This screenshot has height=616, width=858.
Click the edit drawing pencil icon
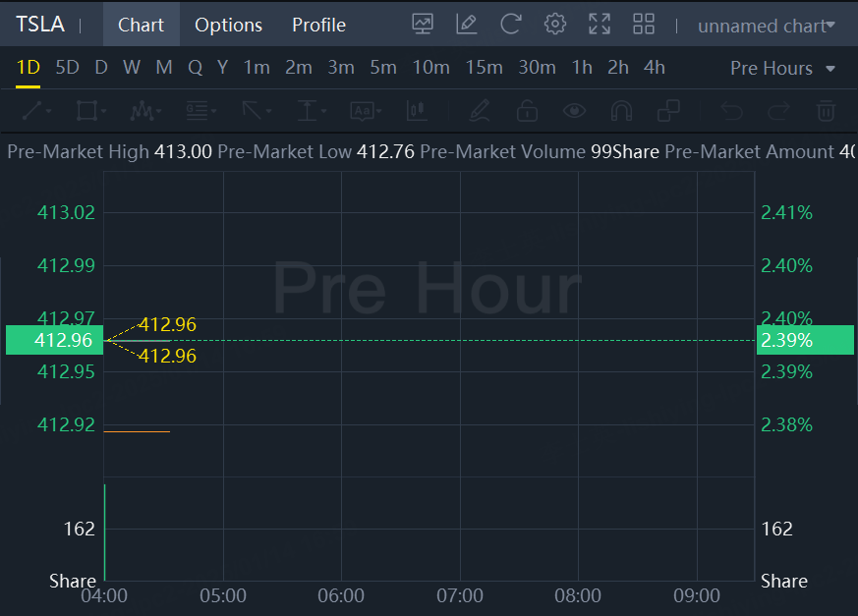click(467, 25)
